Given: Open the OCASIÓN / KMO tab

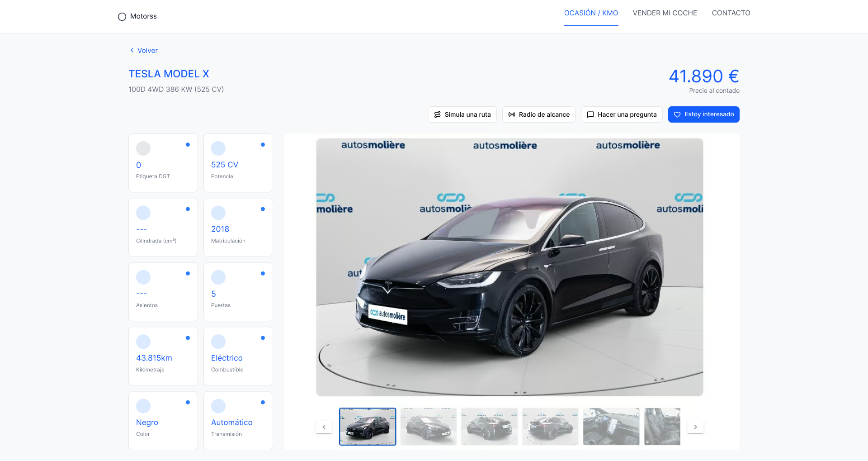Looking at the screenshot, I should coord(591,13).
